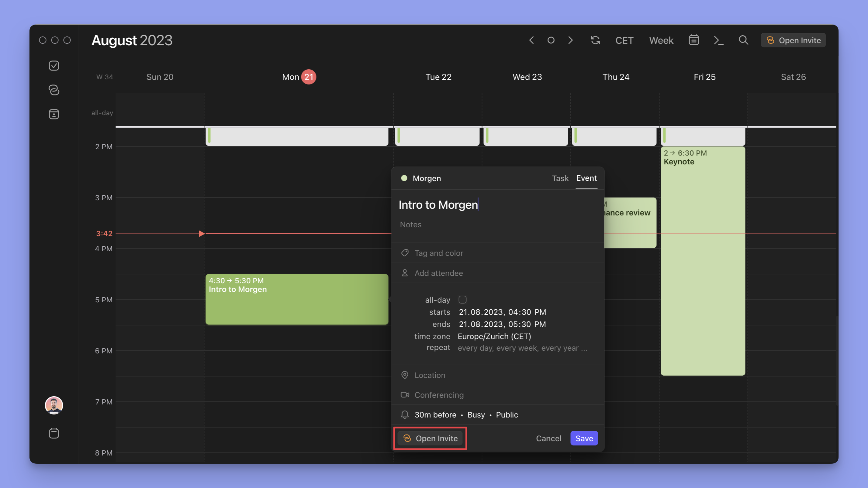Open the Conferencing option

point(498,395)
